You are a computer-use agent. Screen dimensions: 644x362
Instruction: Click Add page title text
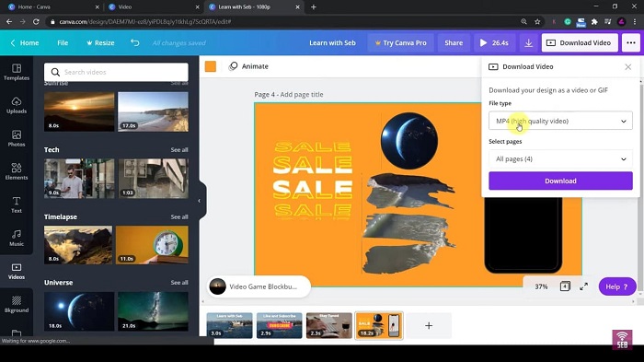pos(302,95)
